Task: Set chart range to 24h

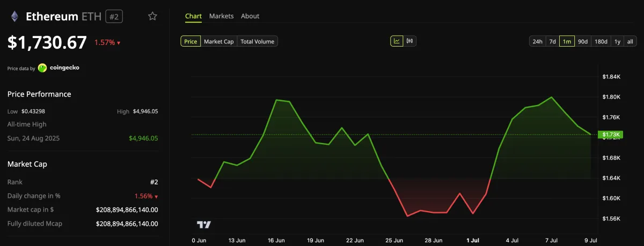Action: coord(537,41)
